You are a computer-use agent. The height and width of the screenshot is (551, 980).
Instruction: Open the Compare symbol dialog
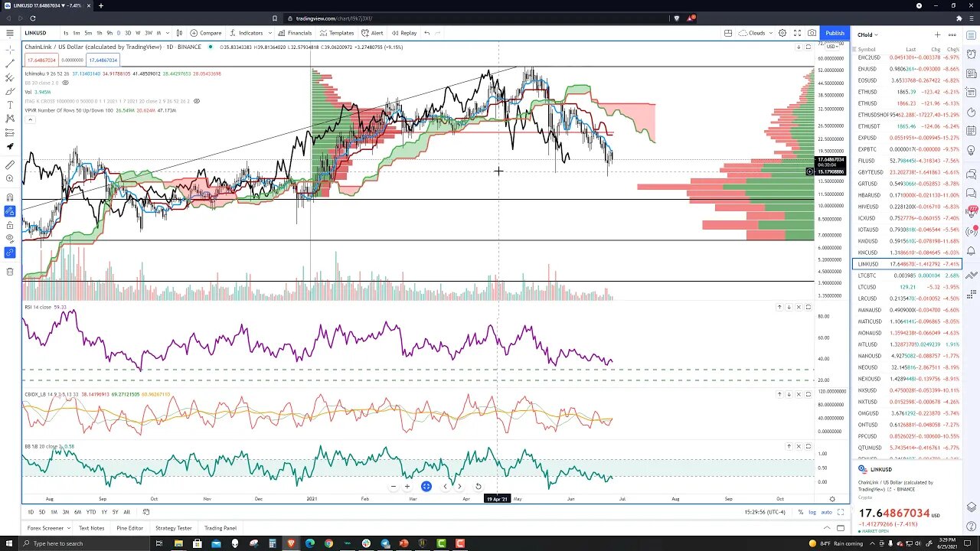(206, 33)
